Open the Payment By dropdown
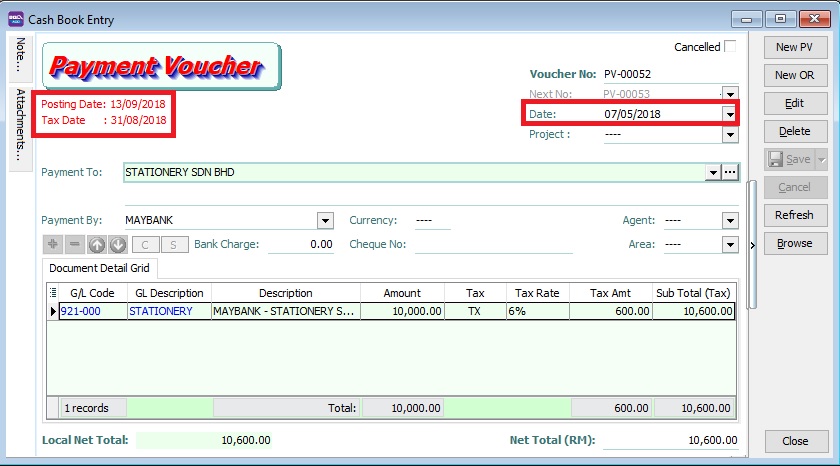The image size is (840, 466). [x=325, y=220]
